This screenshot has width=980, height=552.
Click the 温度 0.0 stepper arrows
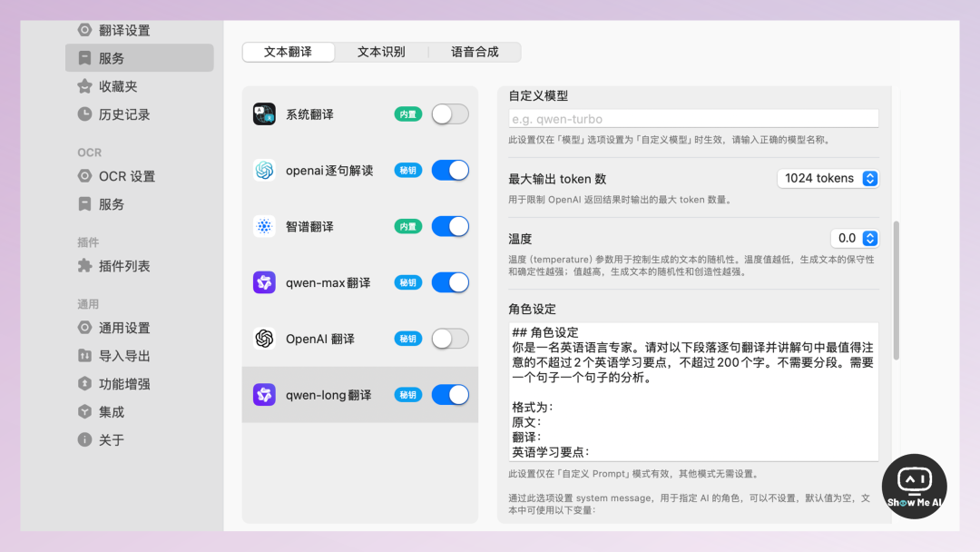pos(870,238)
